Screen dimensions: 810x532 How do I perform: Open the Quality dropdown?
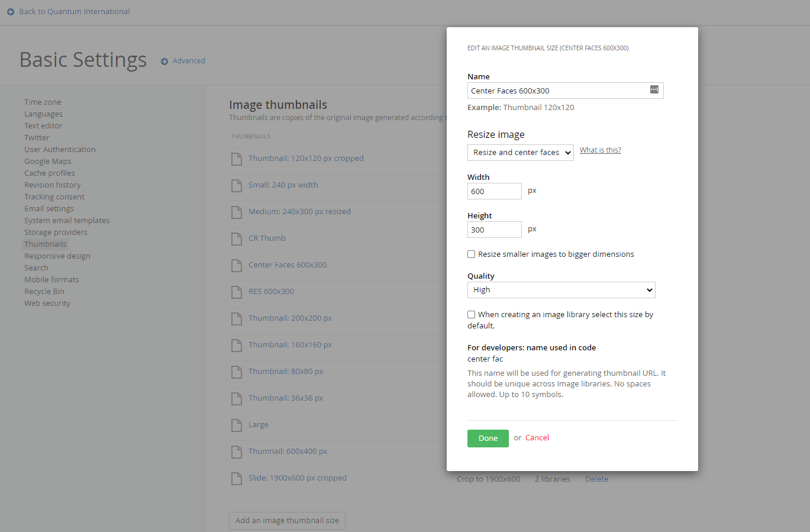(x=561, y=289)
